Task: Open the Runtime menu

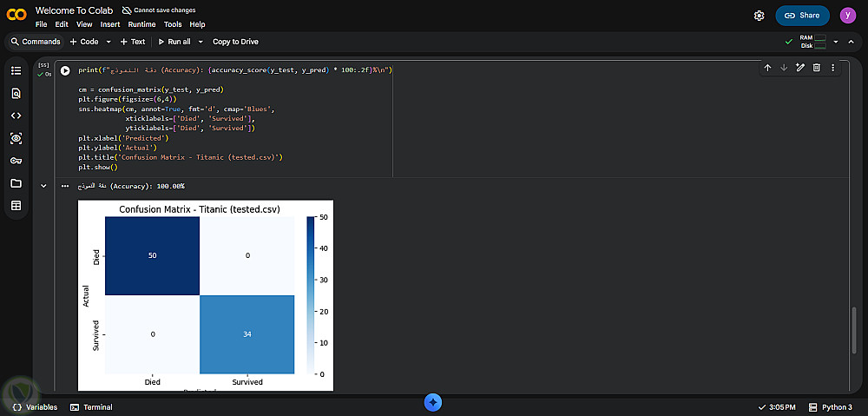Action: click(141, 24)
